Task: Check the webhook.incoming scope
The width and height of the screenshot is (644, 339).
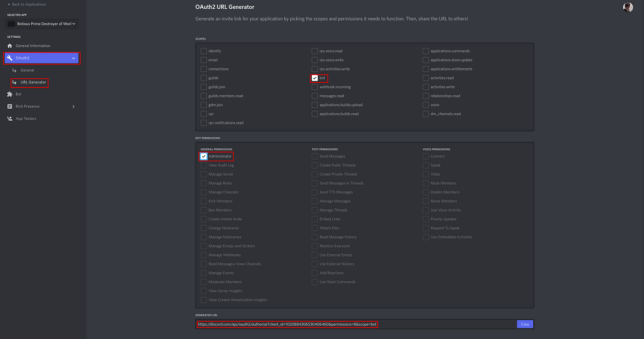Action: tap(315, 87)
